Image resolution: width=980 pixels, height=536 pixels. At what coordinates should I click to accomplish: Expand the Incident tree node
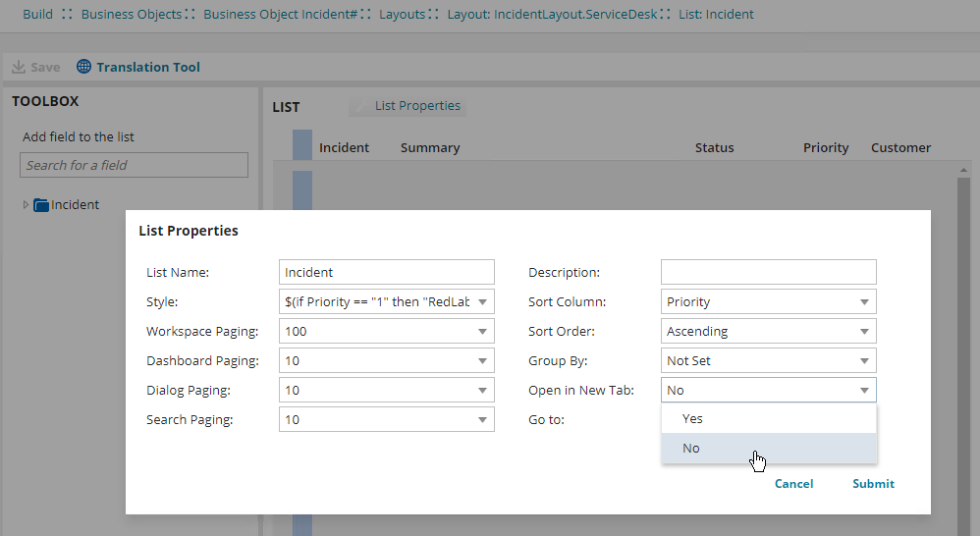click(x=26, y=205)
